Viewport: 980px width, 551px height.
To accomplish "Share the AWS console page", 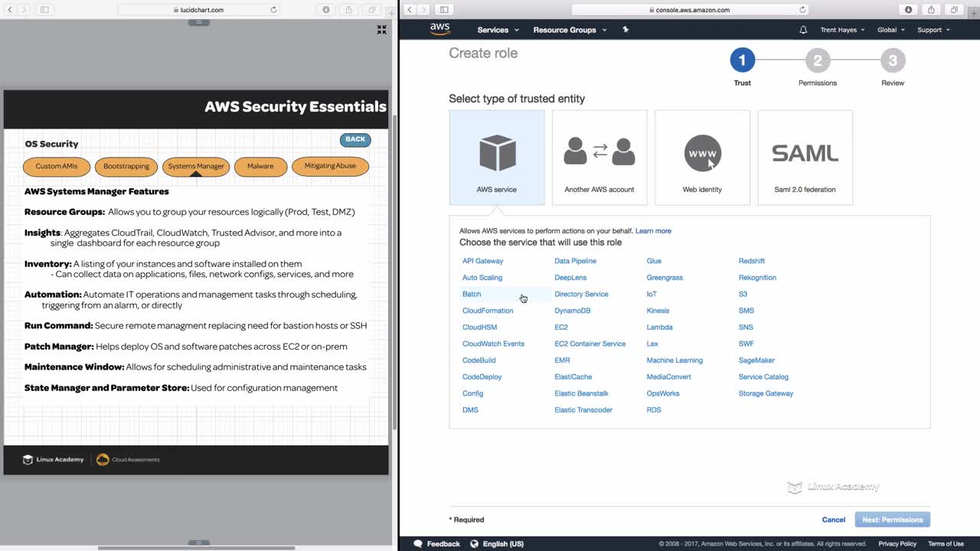I will click(x=931, y=10).
